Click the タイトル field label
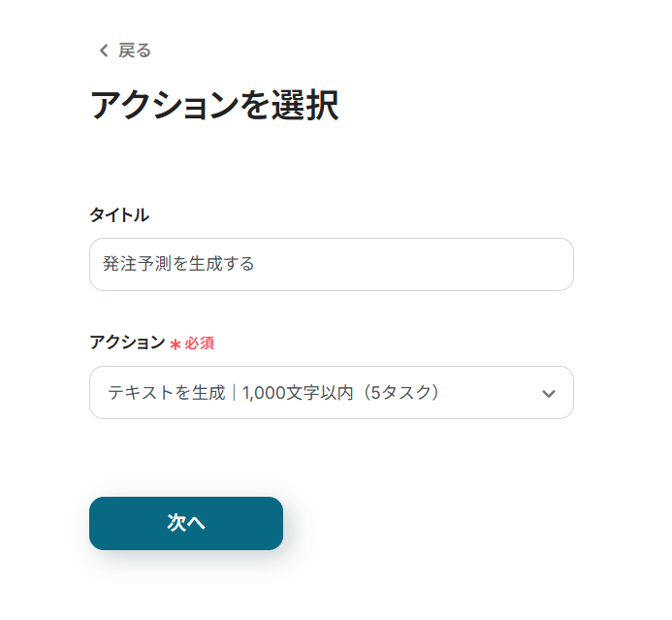The height and width of the screenshot is (620, 672). tap(118, 215)
